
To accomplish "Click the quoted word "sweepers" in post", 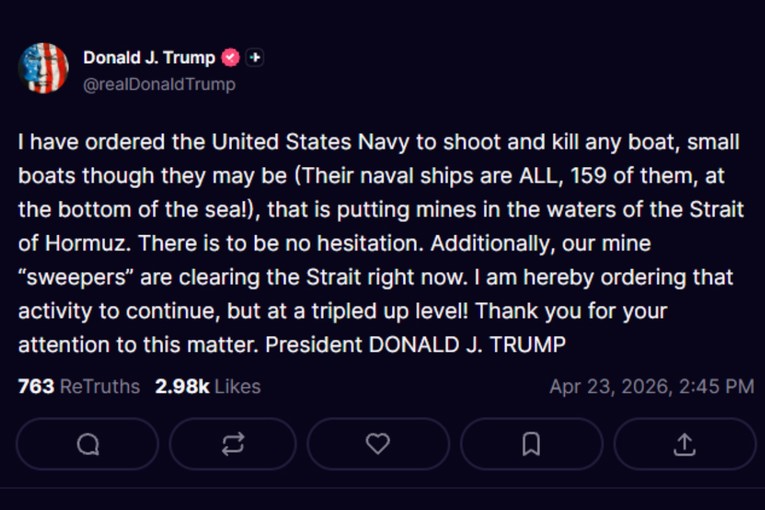I will (x=69, y=278).
